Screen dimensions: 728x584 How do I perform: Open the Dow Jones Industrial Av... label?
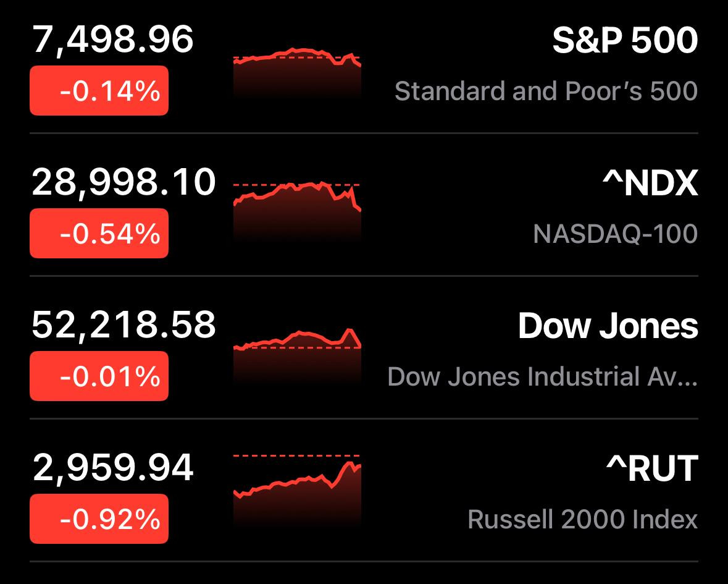tap(543, 376)
